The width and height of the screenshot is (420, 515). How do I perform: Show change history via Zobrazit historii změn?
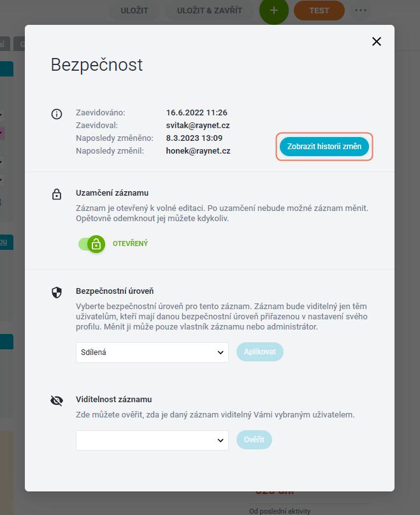[x=324, y=147]
